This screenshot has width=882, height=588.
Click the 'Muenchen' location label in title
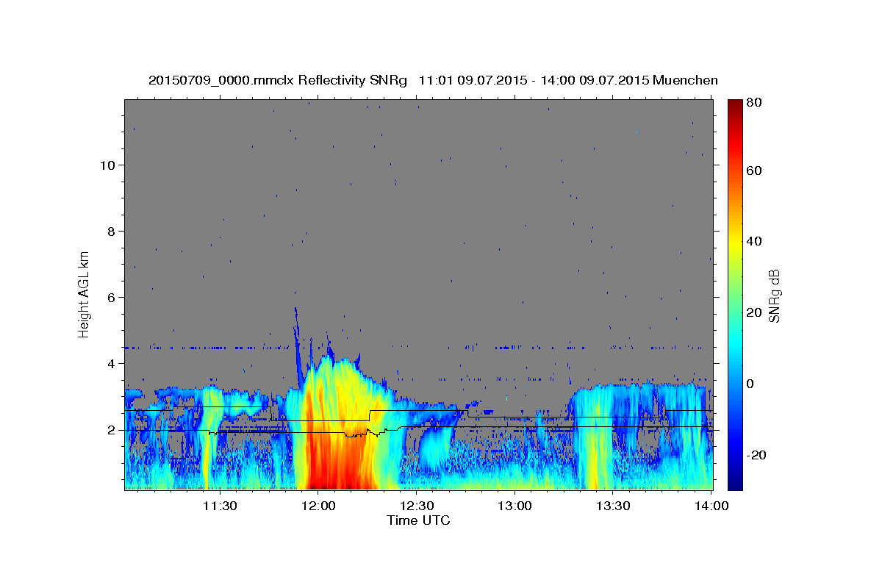tap(685, 80)
